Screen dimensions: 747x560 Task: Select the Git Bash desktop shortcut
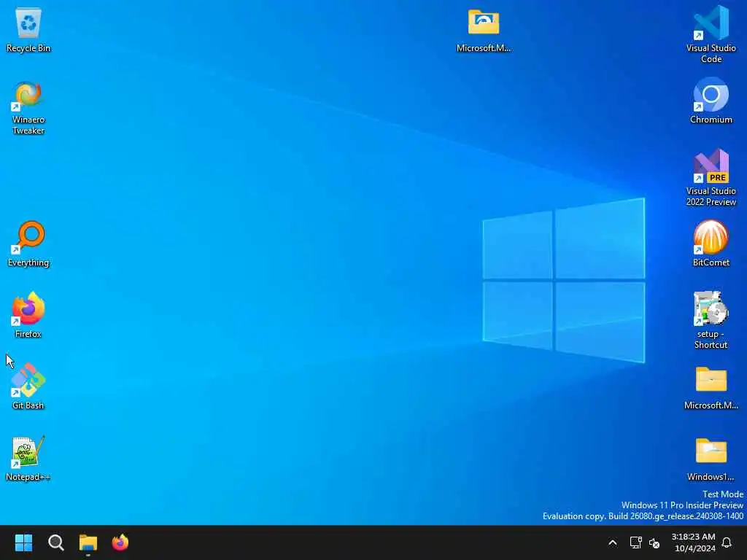coord(28,386)
